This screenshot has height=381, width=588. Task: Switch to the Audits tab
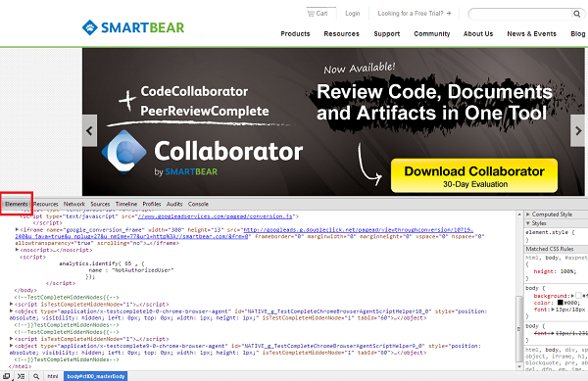[174, 204]
